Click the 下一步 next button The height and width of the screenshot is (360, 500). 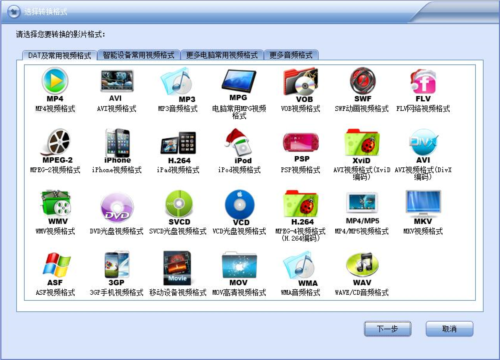[387, 329]
